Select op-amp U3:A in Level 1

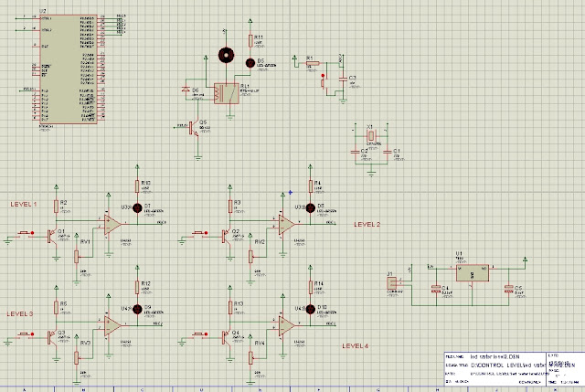pyautogui.click(x=112, y=225)
